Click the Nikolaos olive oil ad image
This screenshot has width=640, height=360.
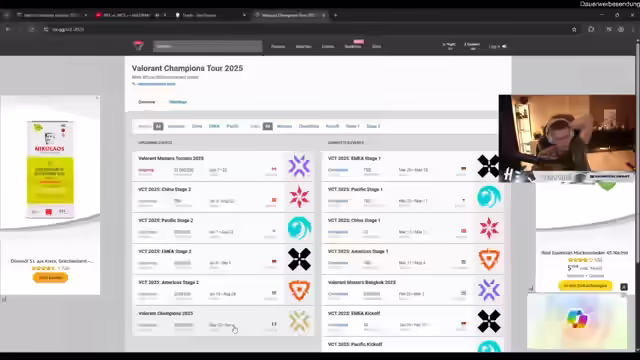(50, 169)
